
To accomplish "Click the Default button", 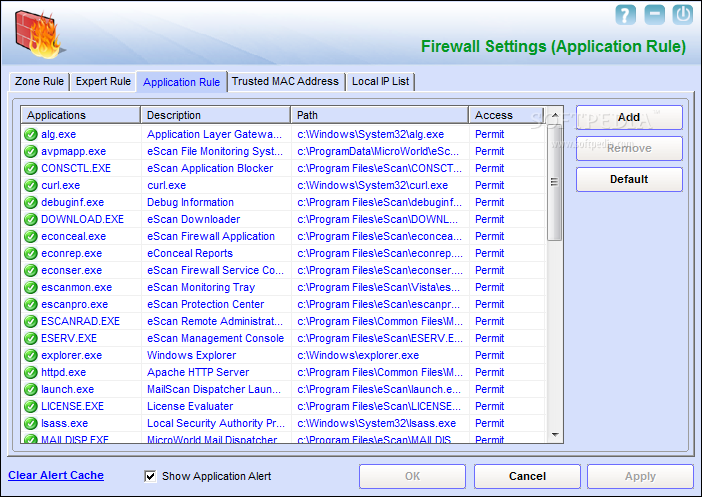I will 629,179.
